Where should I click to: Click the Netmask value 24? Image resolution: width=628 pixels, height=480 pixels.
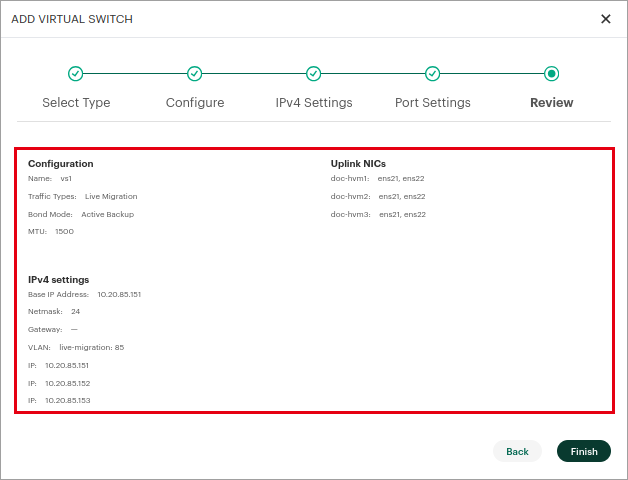pos(75,311)
